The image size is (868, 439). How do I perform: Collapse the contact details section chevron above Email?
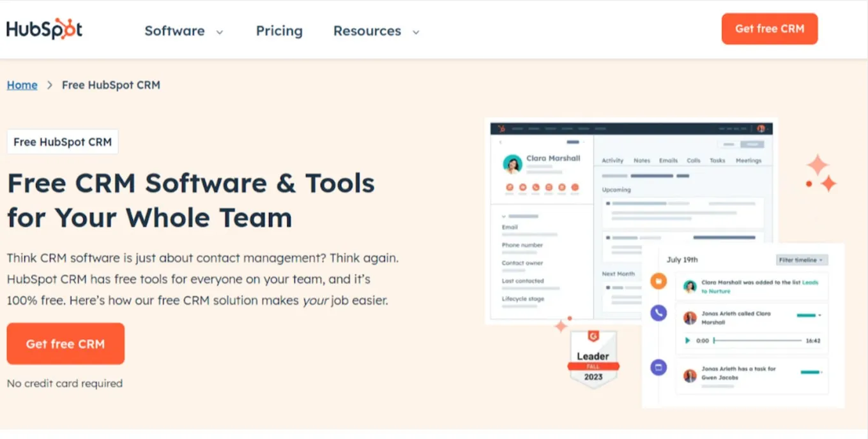click(x=504, y=216)
